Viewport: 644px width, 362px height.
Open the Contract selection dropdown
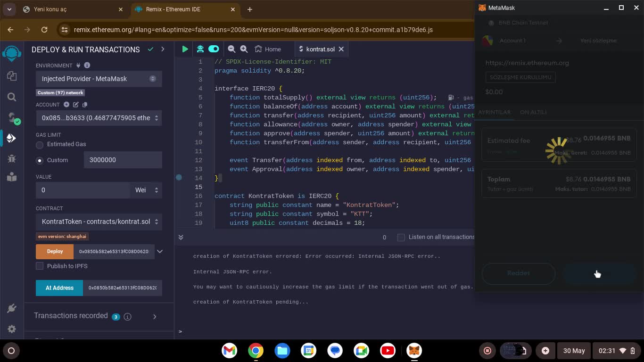coord(99,222)
